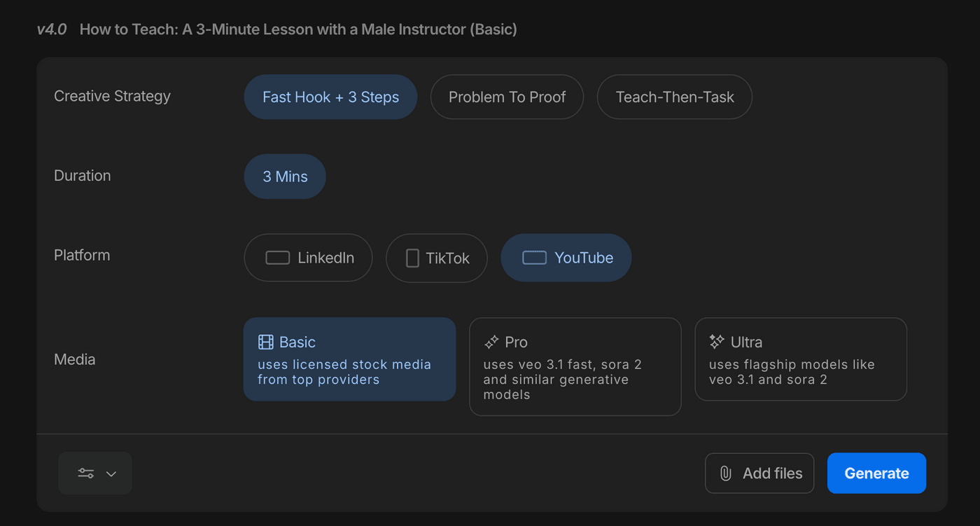Pick the Pro media tier card
980x526 pixels.
575,366
